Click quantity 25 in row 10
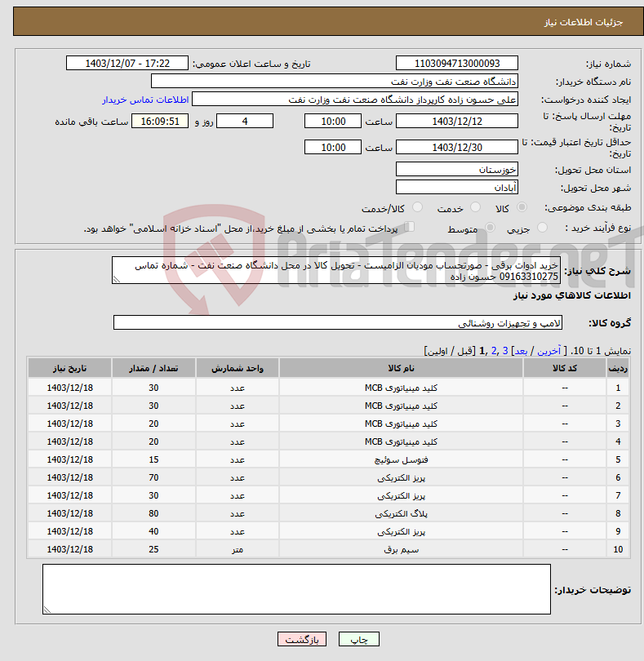Image resolution: width=644 pixels, height=661 pixels. point(153,549)
